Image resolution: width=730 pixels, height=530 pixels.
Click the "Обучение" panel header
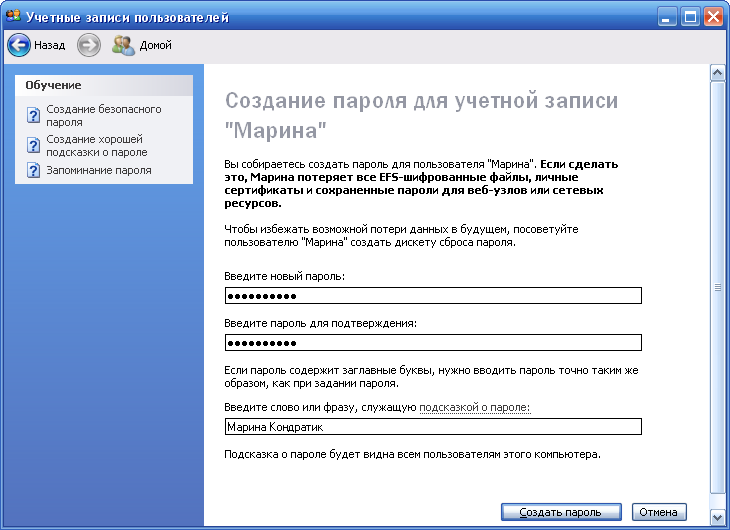pyautogui.click(x=104, y=85)
